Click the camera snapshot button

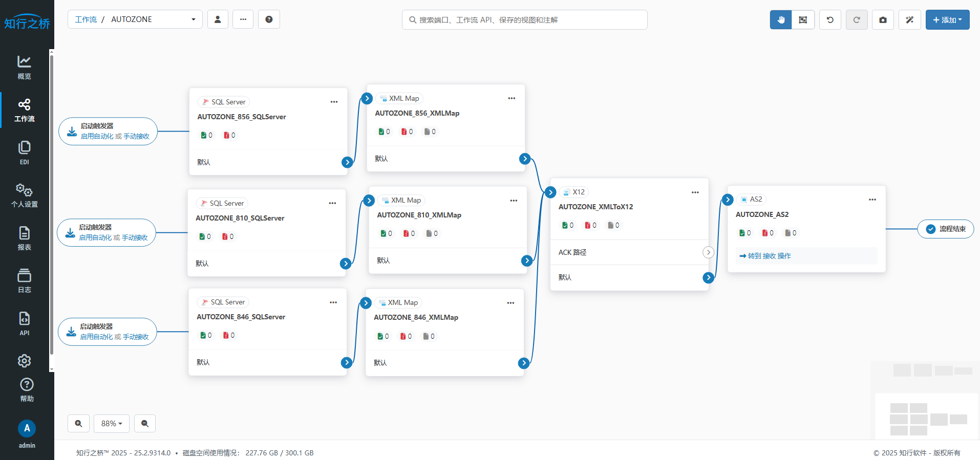pyautogui.click(x=883, y=20)
